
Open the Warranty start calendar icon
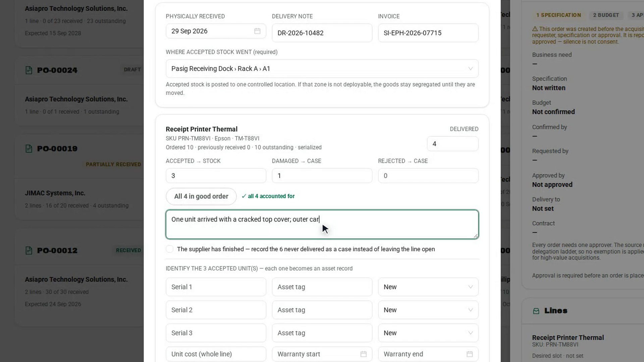coord(363,354)
